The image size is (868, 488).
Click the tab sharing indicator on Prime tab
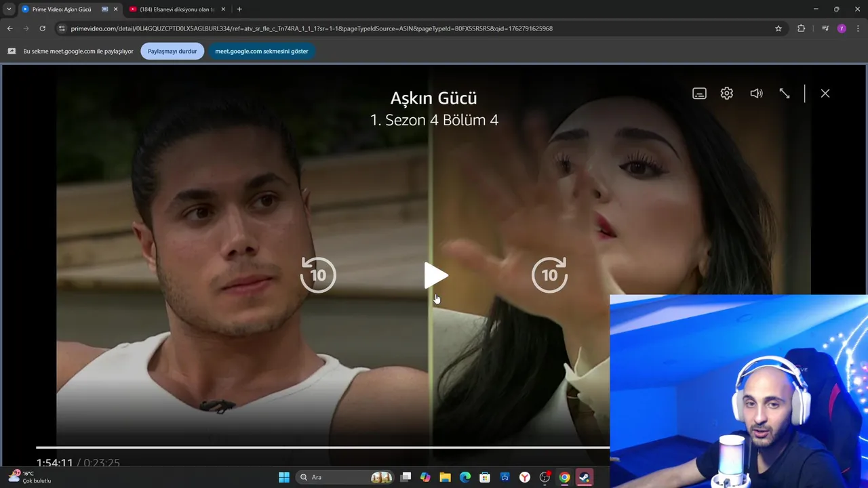104,9
